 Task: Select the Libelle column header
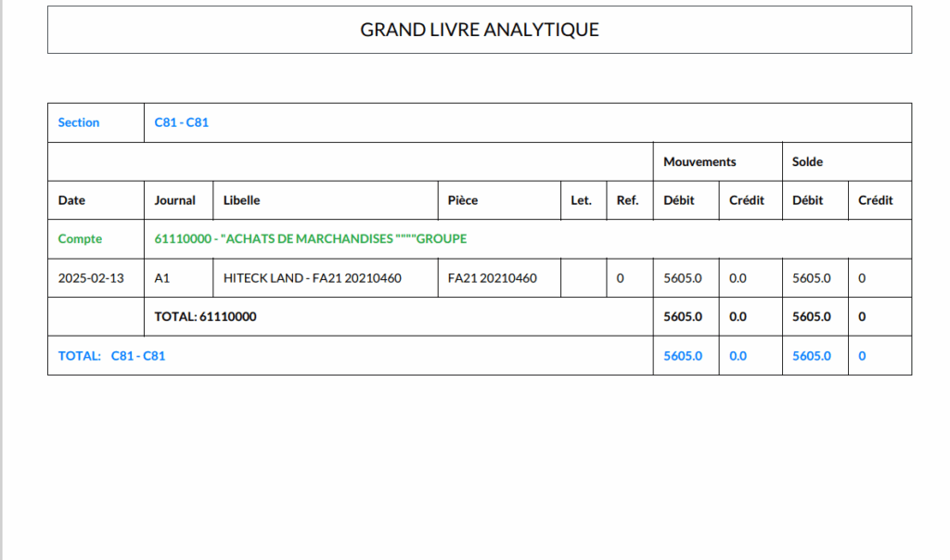click(241, 200)
